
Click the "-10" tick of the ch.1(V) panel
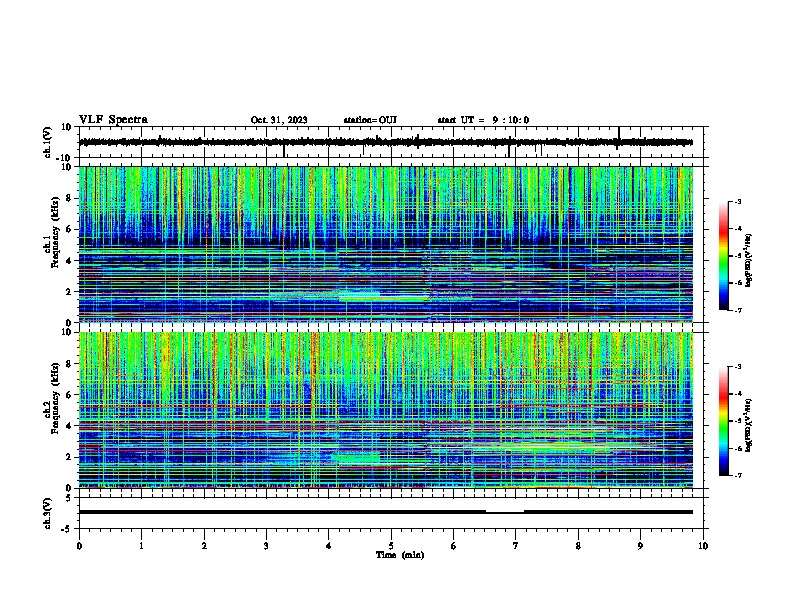point(65,158)
